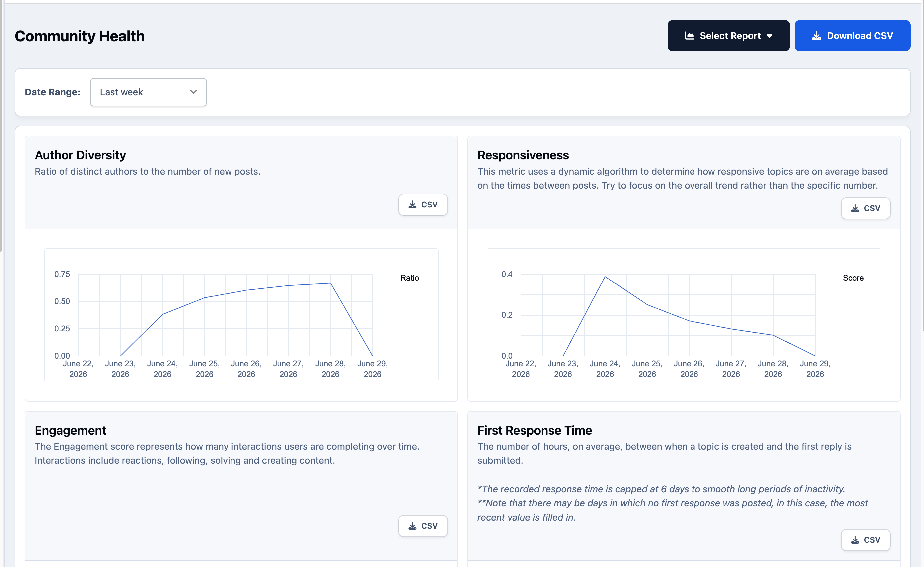Image resolution: width=924 pixels, height=567 pixels.
Task: Click the download icon in Download CSV
Action: (816, 36)
